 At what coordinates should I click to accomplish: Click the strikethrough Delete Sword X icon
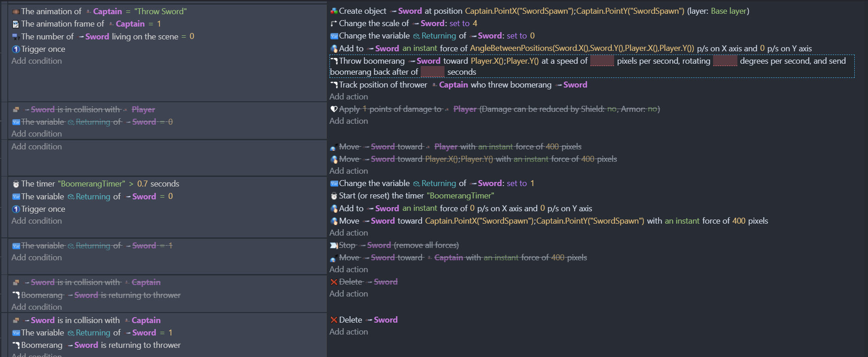pos(334,282)
